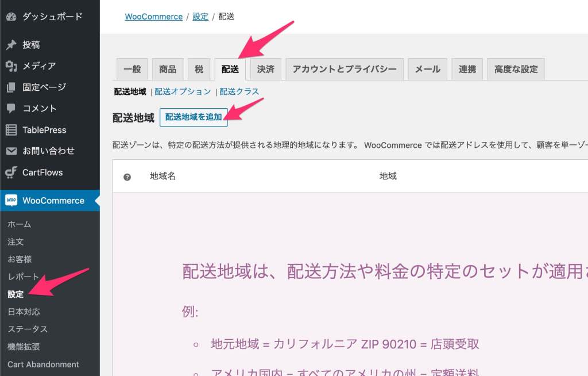Screen dimensions: 588x376
Task: Select the アカウントとプライバシー tab
Action: point(345,69)
